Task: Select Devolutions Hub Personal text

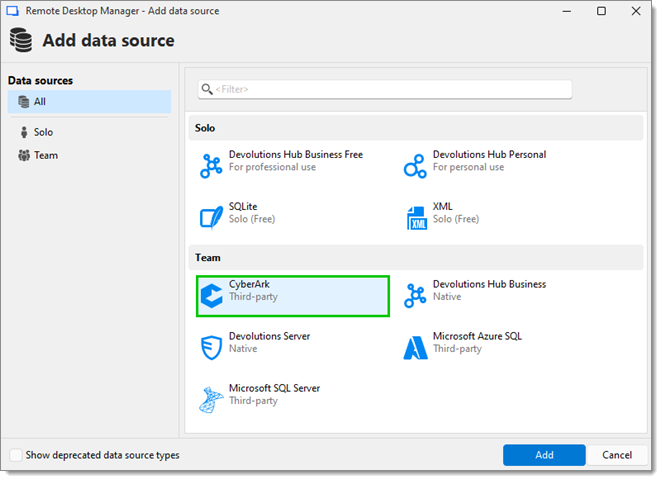Action: pos(489,155)
